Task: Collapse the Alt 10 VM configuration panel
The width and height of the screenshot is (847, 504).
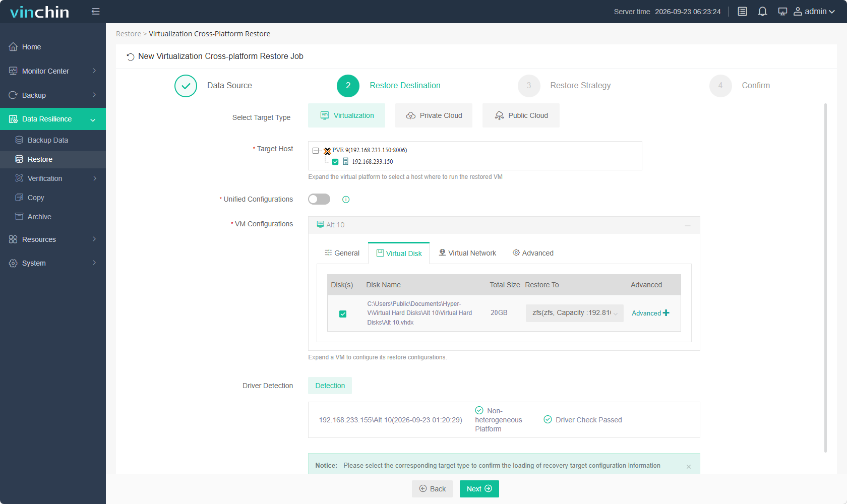Action: click(x=688, y=225)
